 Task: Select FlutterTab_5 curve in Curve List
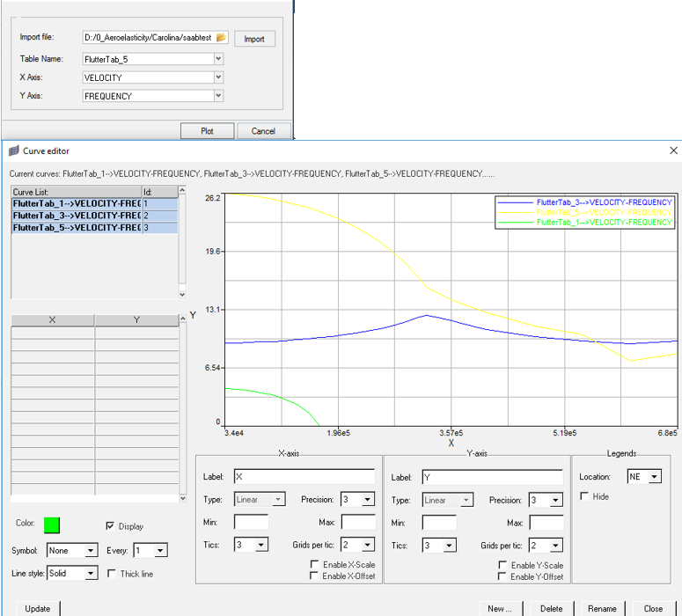(76, 228)
